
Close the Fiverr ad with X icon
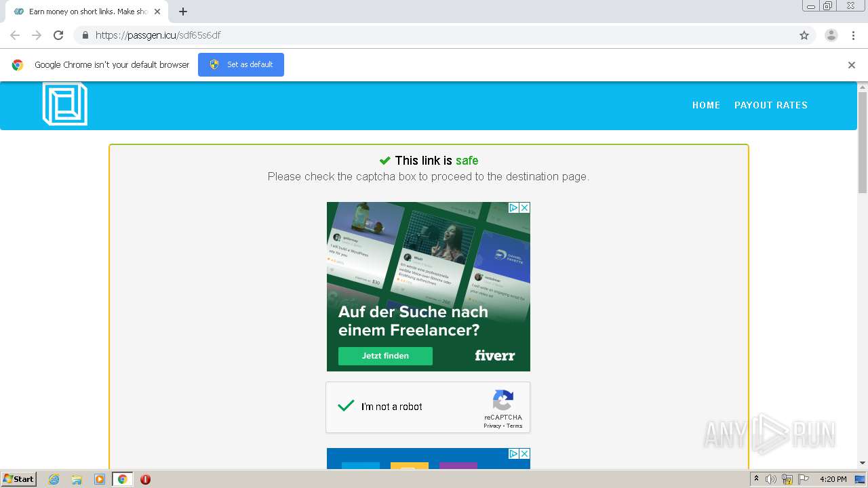click(x=524, y=208)
